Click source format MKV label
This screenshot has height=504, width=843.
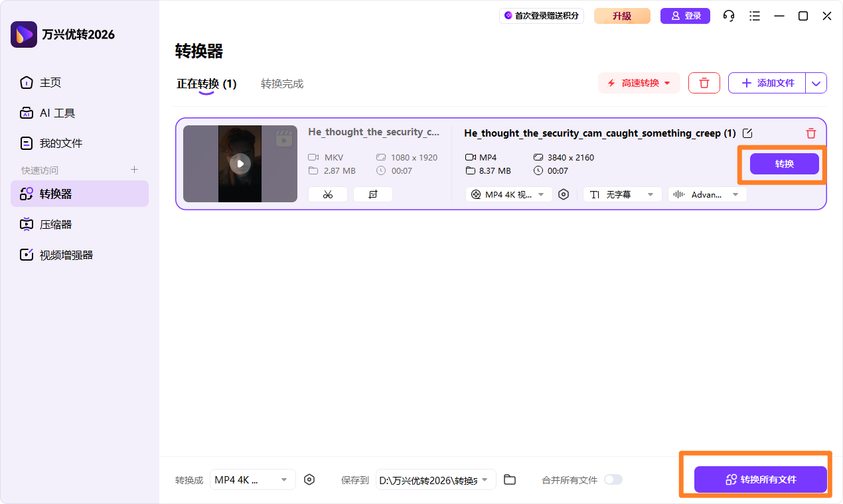pyautogui.click(x=334, y=158)
